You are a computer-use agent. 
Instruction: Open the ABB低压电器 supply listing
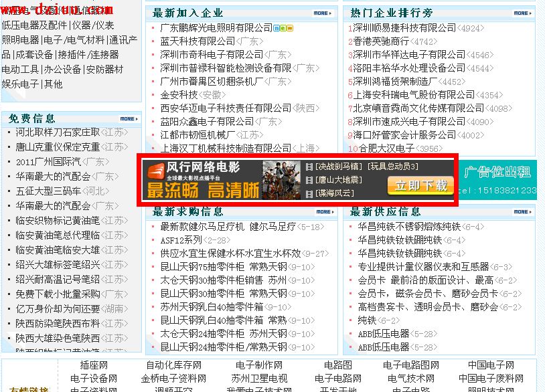coord(383,334)
